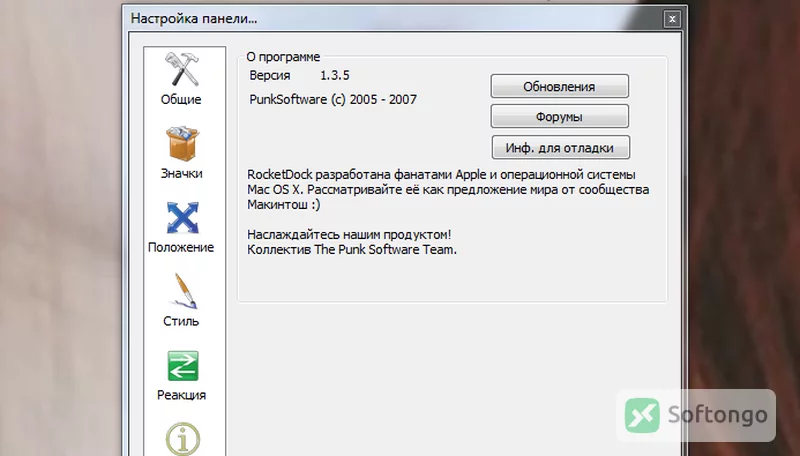Image resolution: width=800 pixels, height=456 pixels.
Task: Click the Версия label
Action: [x=270, y=75]
